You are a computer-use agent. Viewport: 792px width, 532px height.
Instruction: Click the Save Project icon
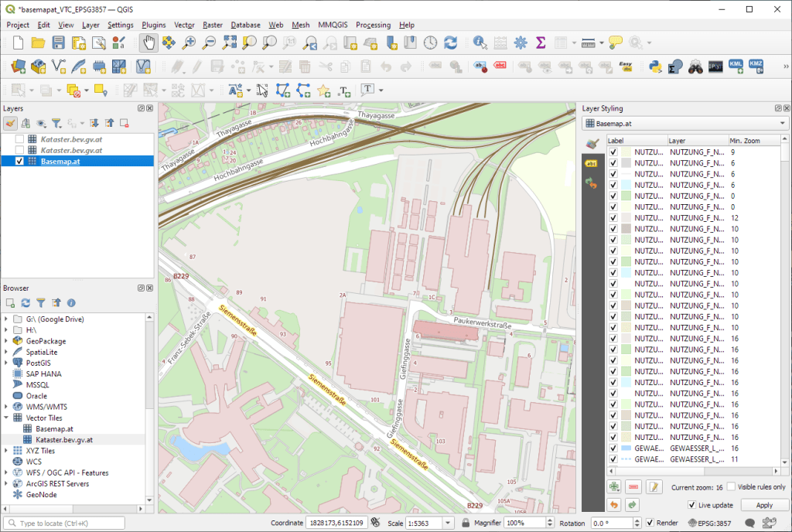[57, 43]
